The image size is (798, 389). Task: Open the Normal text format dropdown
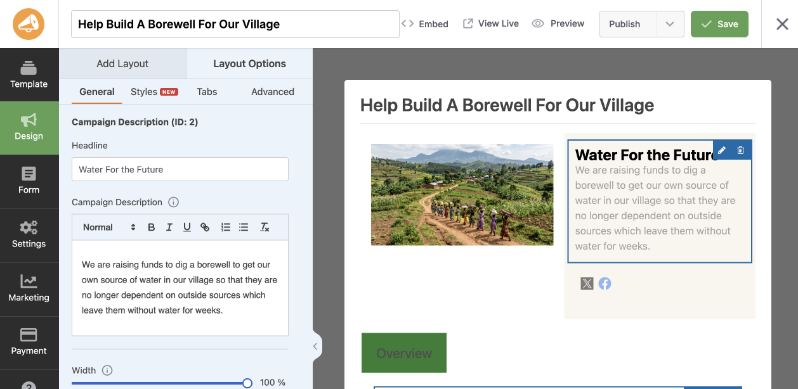tap(109, 227)
